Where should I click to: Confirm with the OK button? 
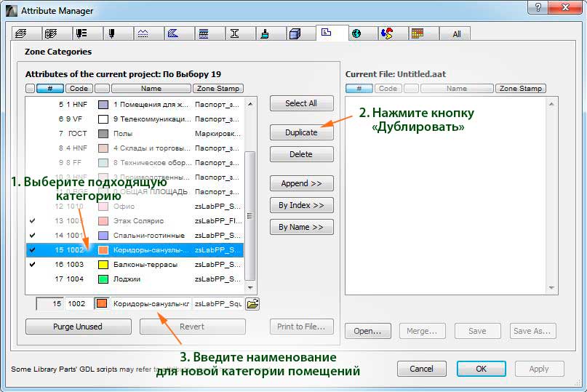[x=481, y=369]
